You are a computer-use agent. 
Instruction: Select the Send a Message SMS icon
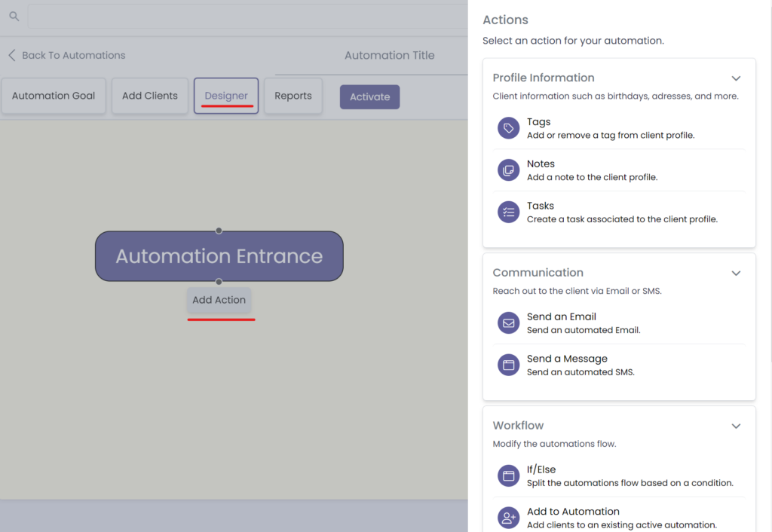coord(508,365)
